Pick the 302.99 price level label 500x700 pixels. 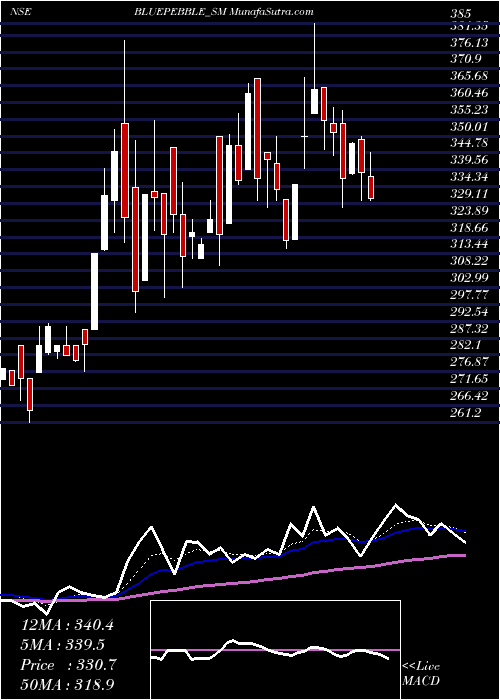tap(467, 278)
